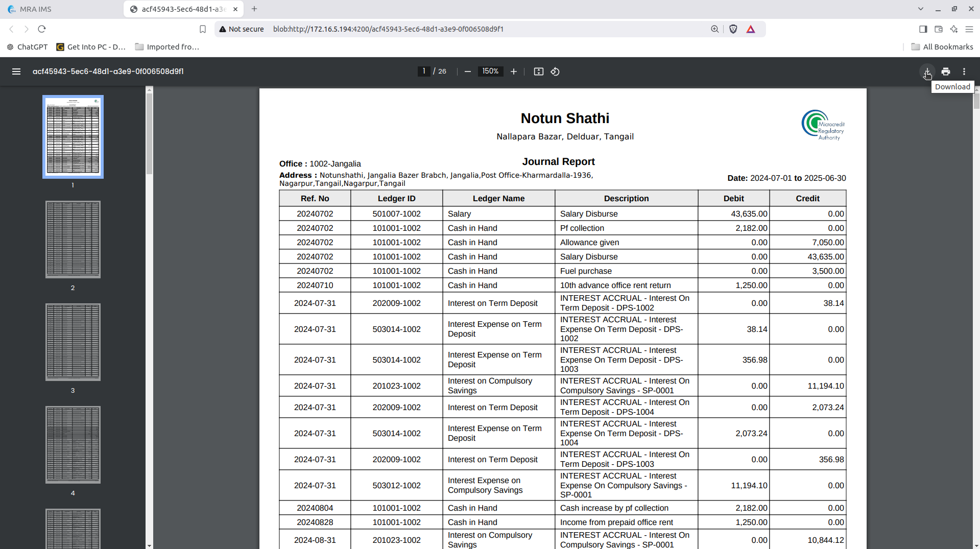Screen dimensions: 980x549
Task: Open browser zoom indicator in address bar
Action: (x=714, y=29)
